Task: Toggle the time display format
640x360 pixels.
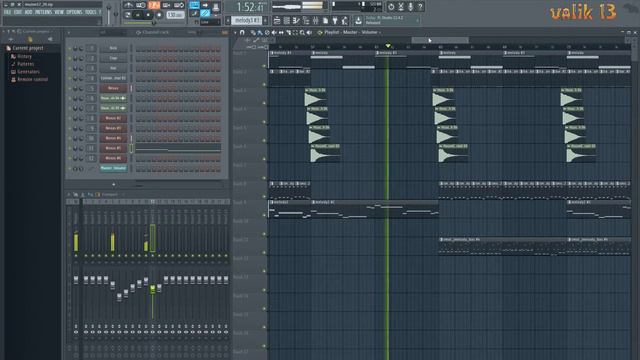Action: pos(251,7)
